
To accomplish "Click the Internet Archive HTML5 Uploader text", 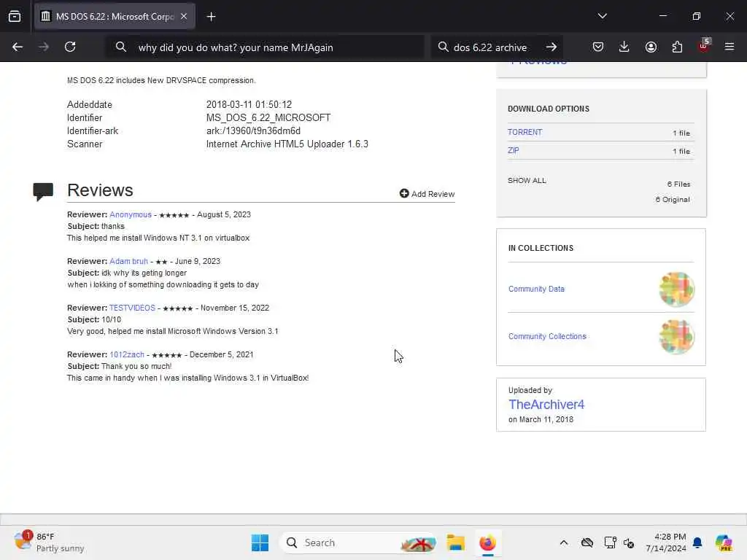I will tap(287, 144).
